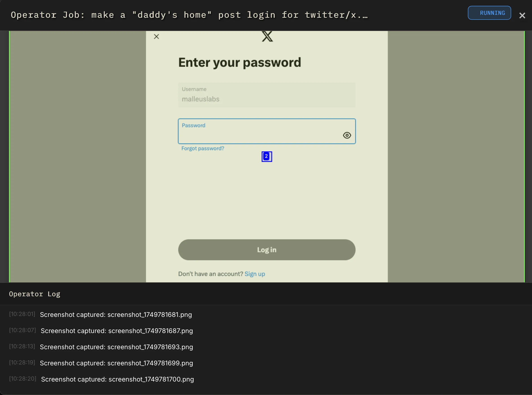Click the Log in button
Image resolution: width=532 pixels, height=395 pixels.
[x=267, y=250]
